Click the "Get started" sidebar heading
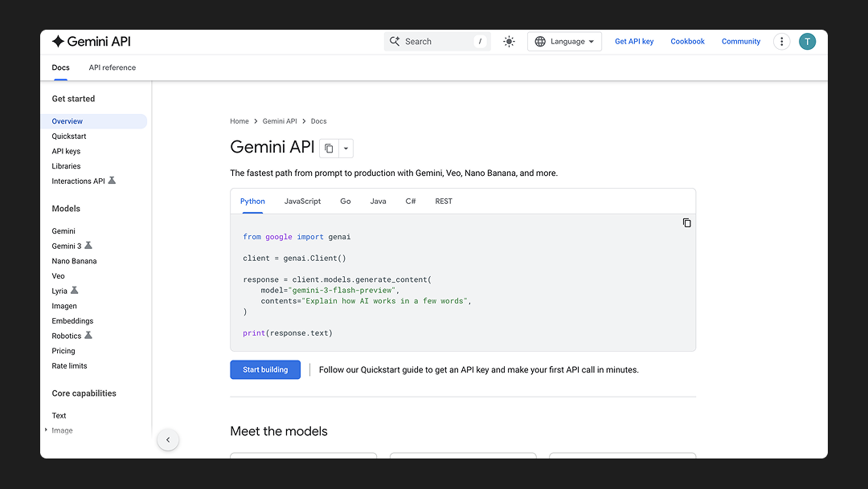868x489 pixels. tap(73, 99)
